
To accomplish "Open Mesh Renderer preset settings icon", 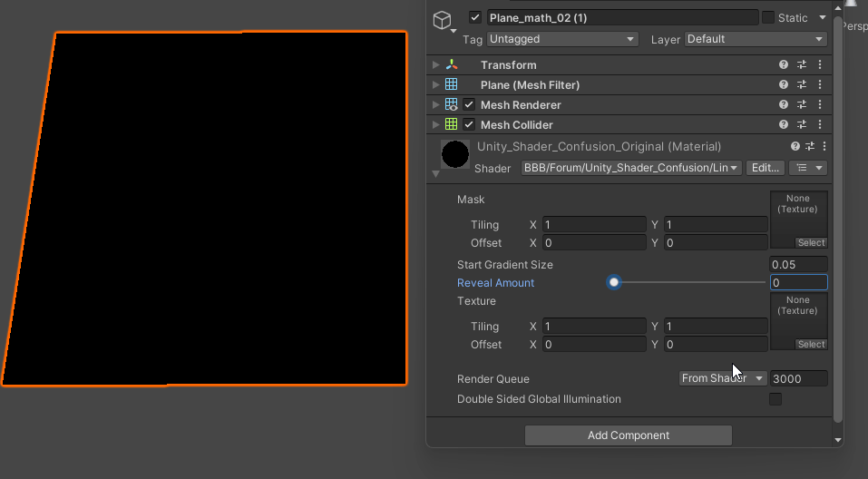I will point(802,105).
